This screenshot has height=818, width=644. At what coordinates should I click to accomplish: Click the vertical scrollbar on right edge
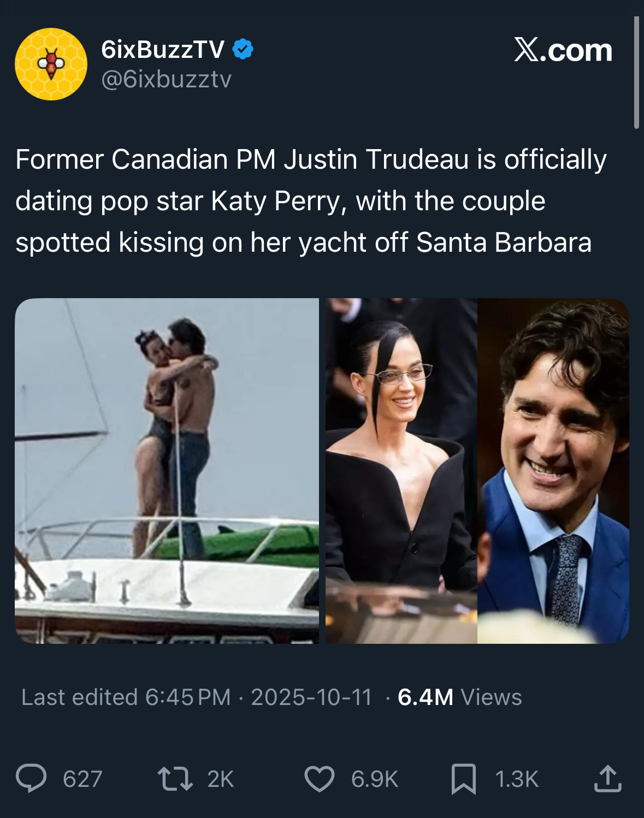click(636, 73)
